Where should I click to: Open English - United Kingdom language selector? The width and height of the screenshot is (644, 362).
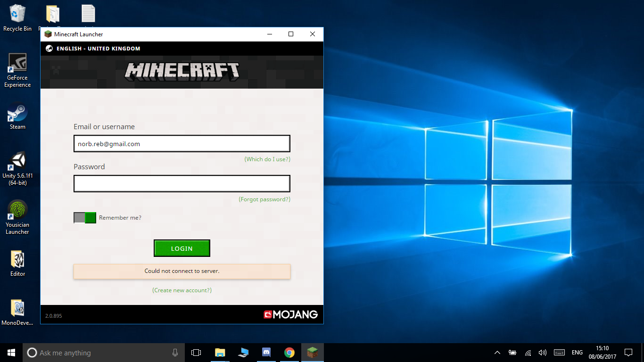pyautogui.click(x=98, y=49)
